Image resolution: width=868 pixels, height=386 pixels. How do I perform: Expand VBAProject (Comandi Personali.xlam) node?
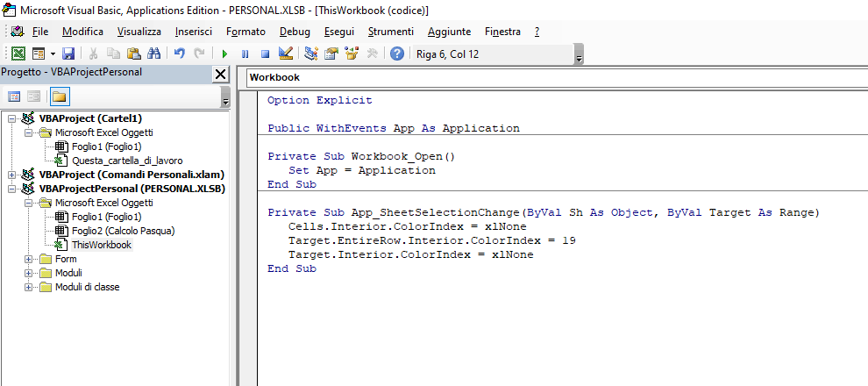click(11, 175)
